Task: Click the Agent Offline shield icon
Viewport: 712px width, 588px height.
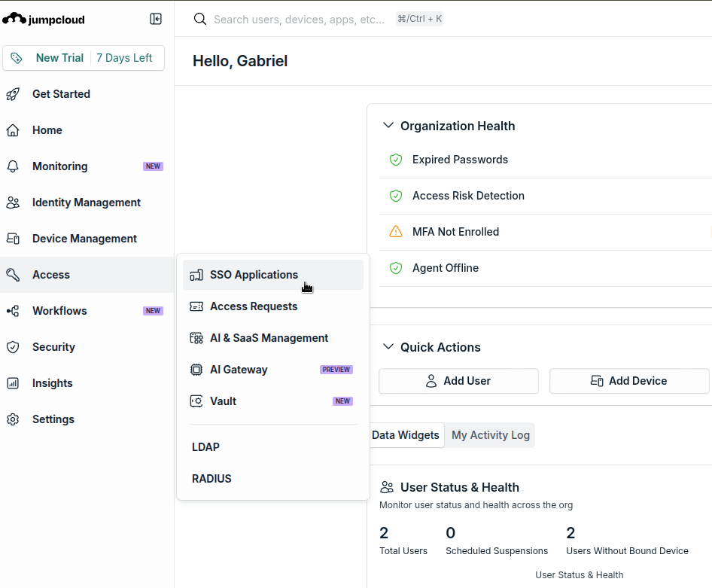Action: pyautogui.click(x=396, y=268)
